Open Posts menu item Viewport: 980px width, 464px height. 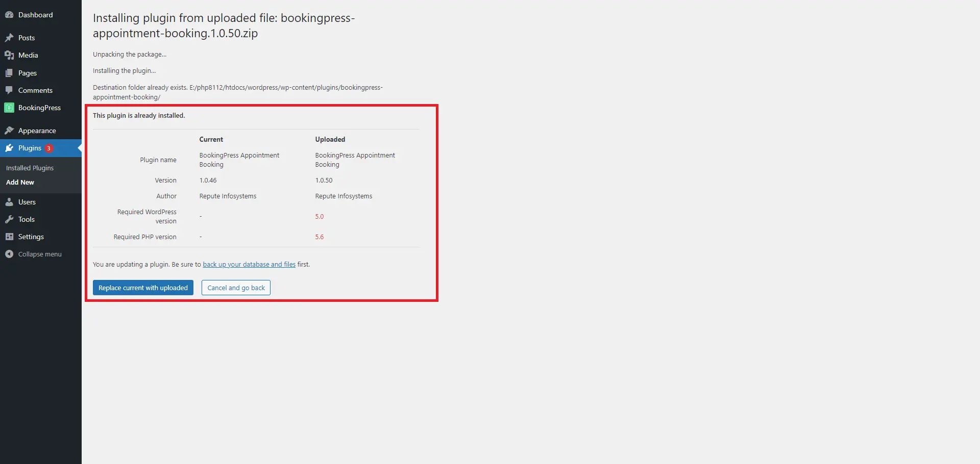tap(41, 38)
